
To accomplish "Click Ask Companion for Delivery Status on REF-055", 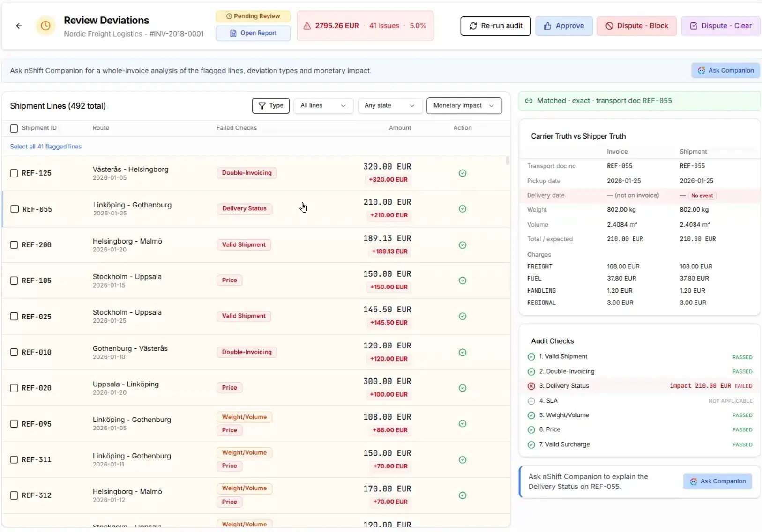I will click(717, 481).
